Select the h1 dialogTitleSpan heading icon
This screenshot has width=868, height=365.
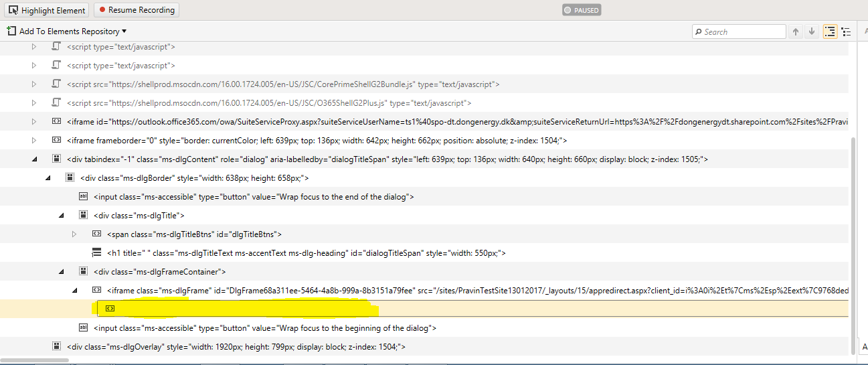pos(96,253)
